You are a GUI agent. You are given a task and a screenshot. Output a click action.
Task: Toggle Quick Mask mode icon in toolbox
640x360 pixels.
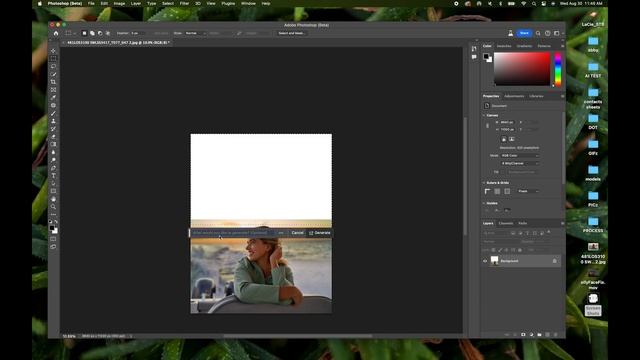[53, 239]
